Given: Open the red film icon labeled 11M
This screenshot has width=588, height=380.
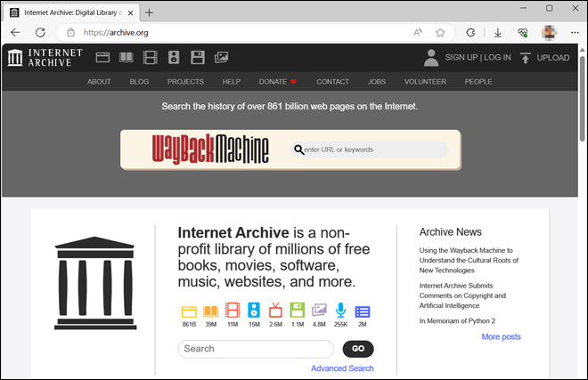Looking at the screenshot, I should (x=233, y=311).
